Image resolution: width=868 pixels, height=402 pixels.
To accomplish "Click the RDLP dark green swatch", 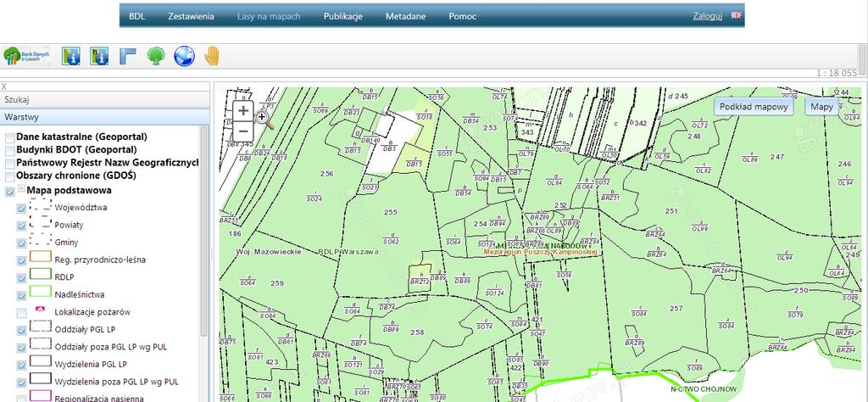I will 41,274.
